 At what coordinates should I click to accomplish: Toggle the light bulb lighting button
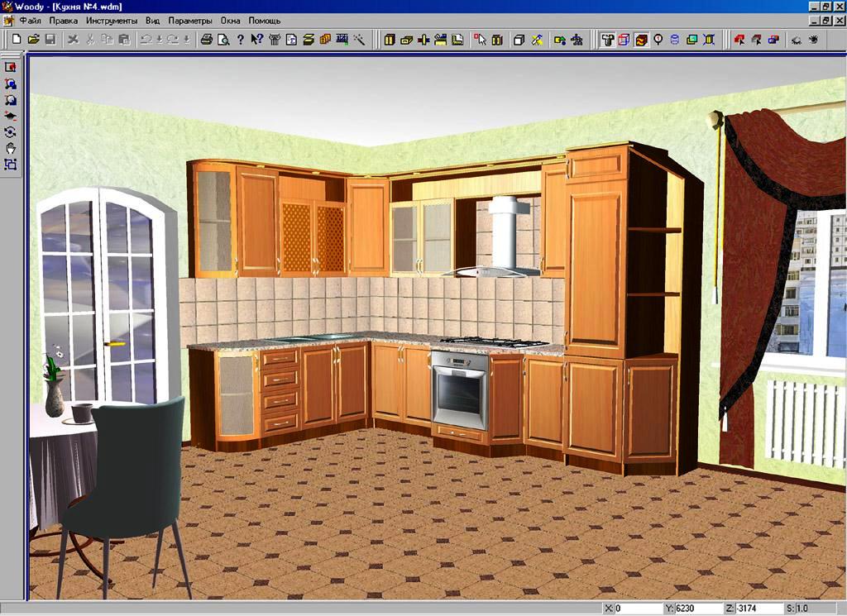pyautogui.click(x=658, y=39)
